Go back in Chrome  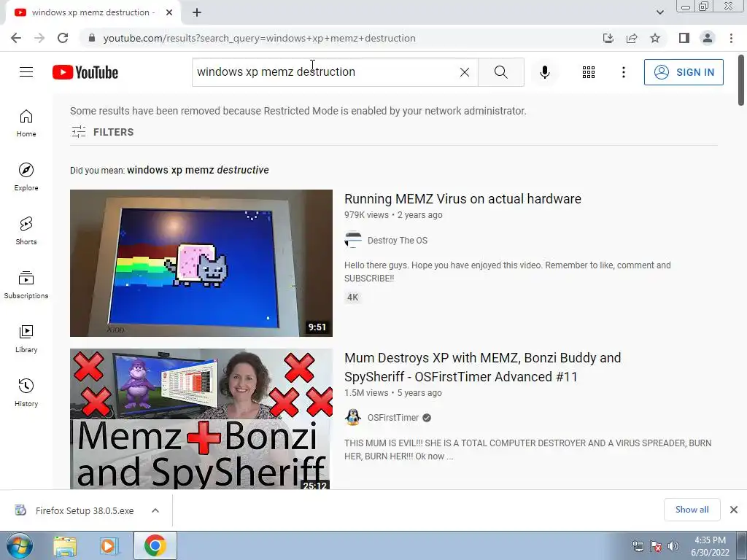16,38
